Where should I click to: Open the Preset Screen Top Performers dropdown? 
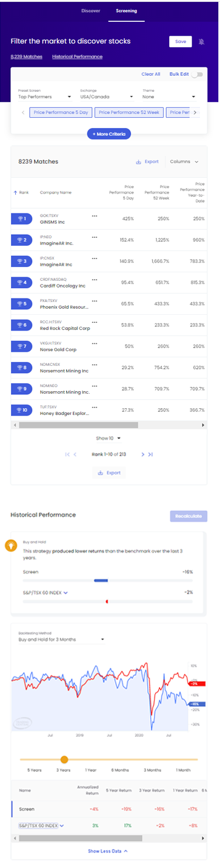click(x=44, y=96)
